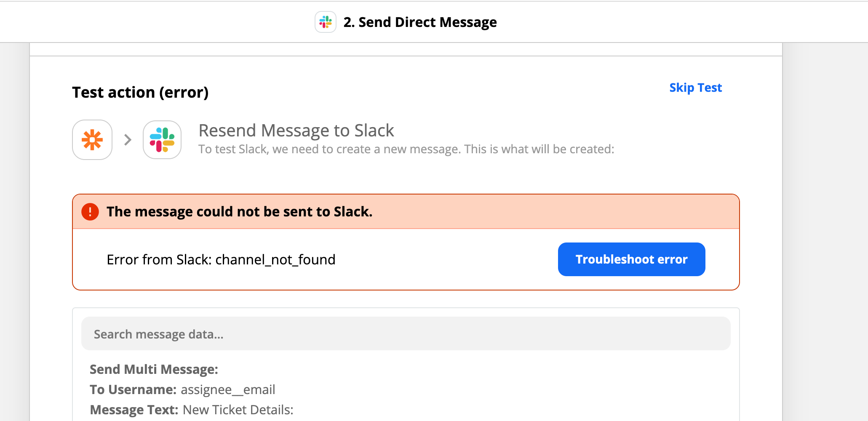Viewport: 868px width, 421px height.
Task: Select the 'To Username:' label
Action: pos(133,389)
